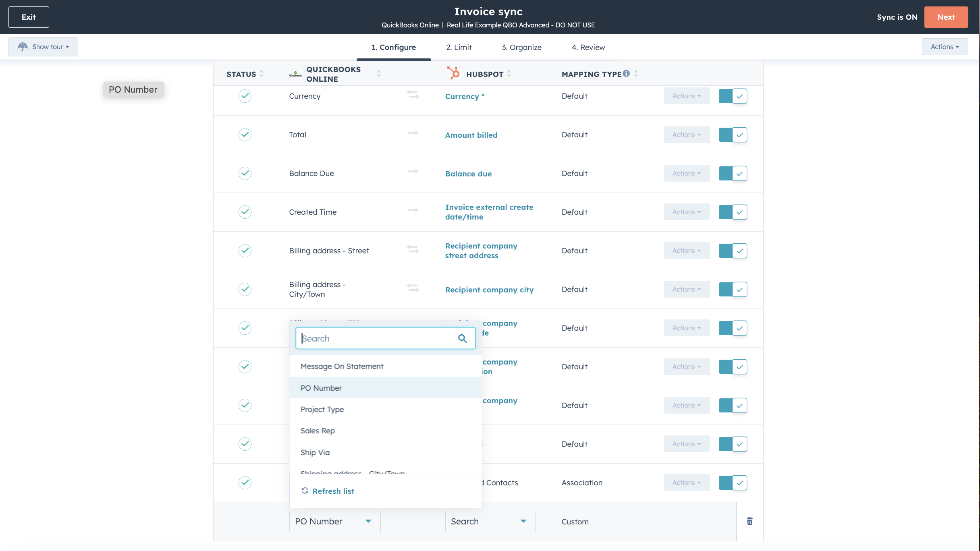Switch off the Recipient company city mapping
This screenshot has width=980, height=551.
coord(733,289)
